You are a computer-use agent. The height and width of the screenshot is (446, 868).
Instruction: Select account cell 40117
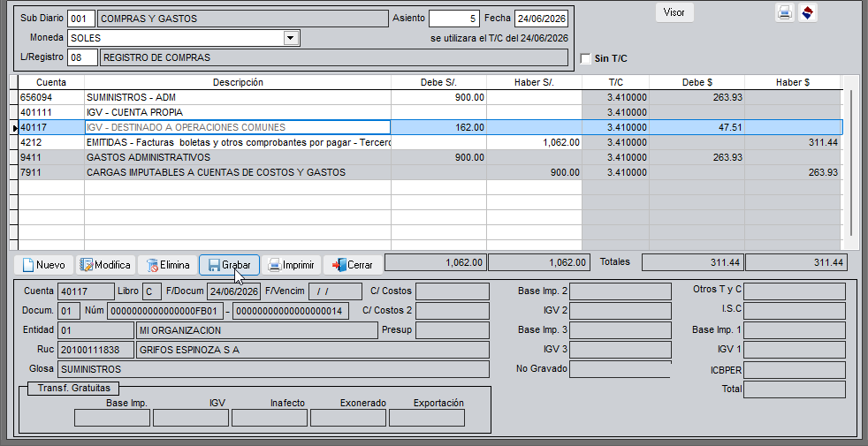tap(51, 127)
